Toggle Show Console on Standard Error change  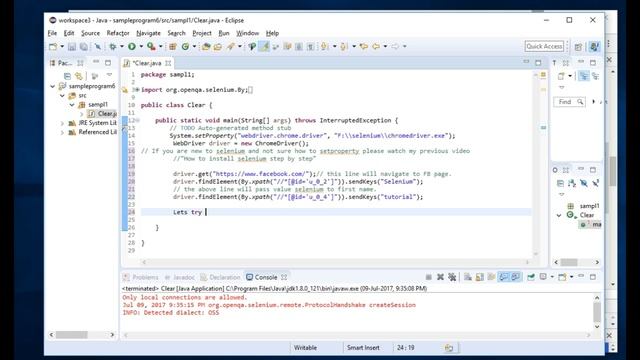click(x=516, y=277)
